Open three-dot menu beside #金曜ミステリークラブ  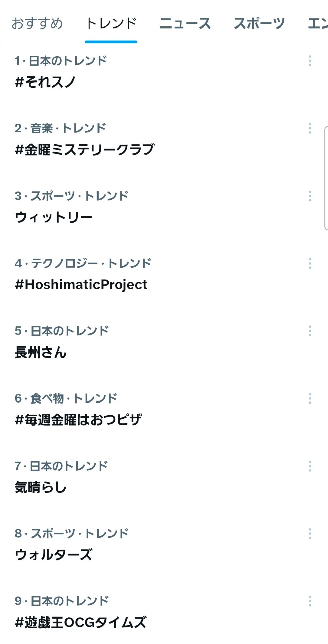[310, 128]
